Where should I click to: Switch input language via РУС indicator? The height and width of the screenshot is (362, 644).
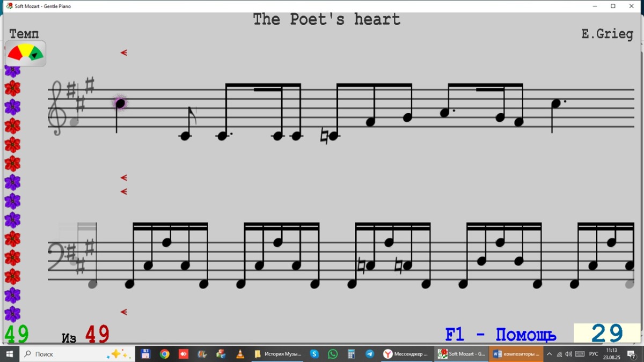(594, 354)
